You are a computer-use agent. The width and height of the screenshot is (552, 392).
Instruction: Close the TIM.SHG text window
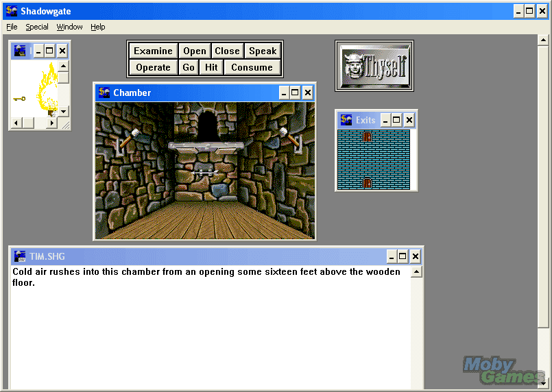(416, 256)
